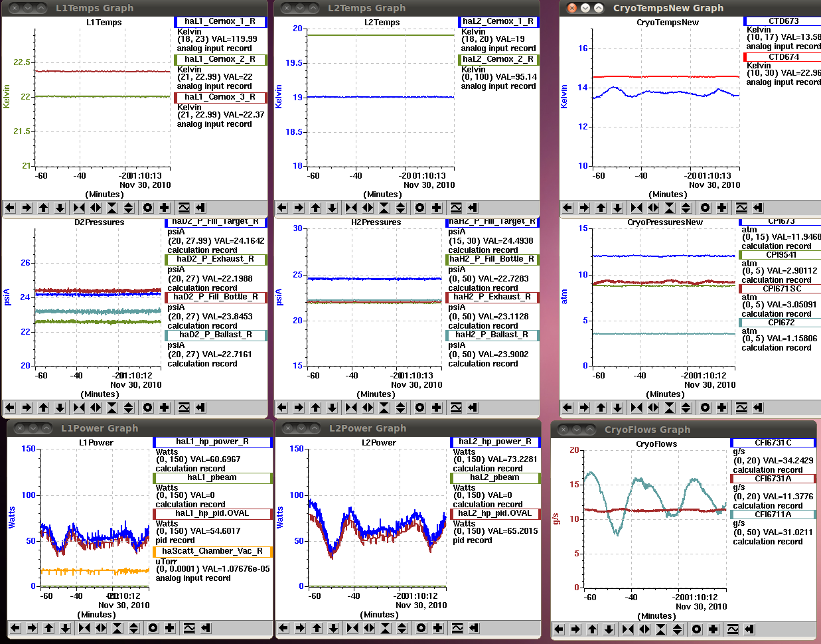Click pan-up arrow in L1Temps Graph toolbar

(43, 208)
